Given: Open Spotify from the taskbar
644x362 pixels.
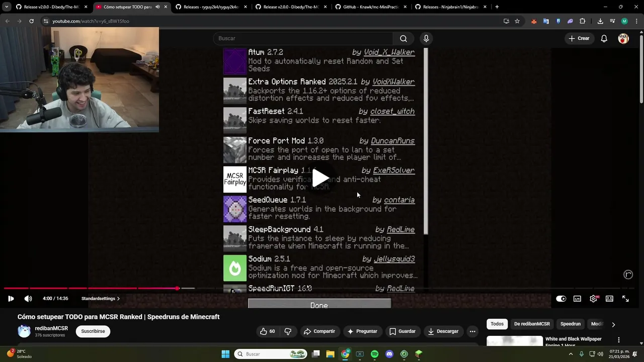Looking at the screenshot, I should (374, 354).
